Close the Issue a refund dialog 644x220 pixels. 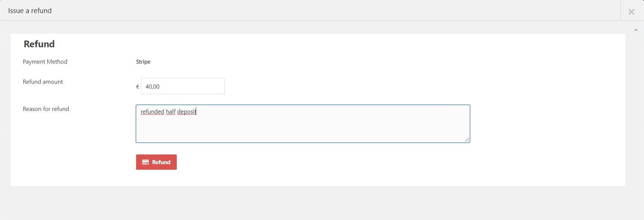tap(631, 12)
